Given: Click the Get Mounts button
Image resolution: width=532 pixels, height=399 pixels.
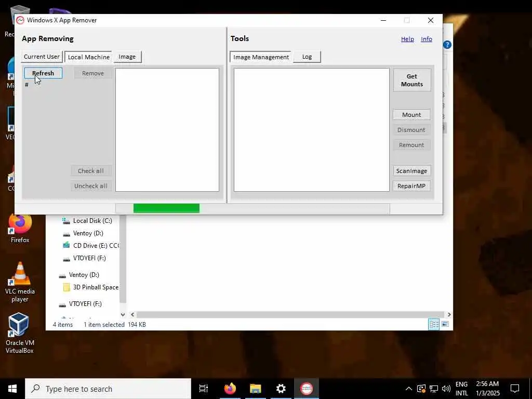Looking at the screenshot, I should pyautogui.click(x=412, y=80).
